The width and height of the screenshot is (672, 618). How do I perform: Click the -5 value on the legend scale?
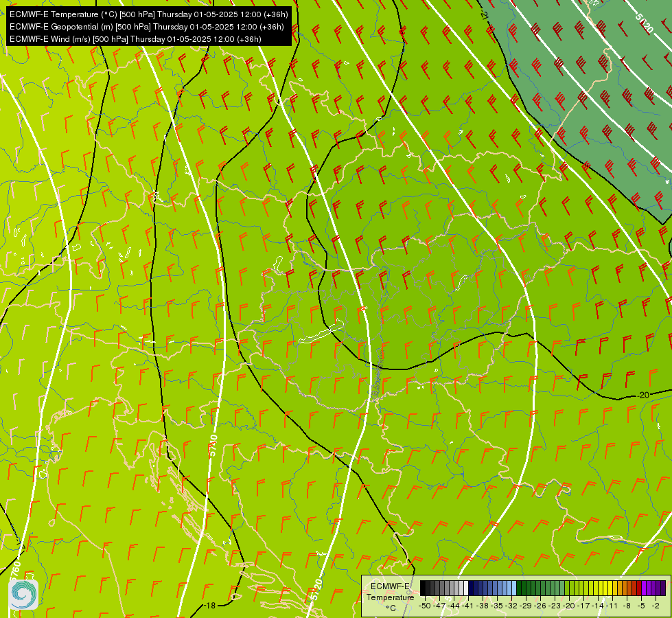(641, 606)
